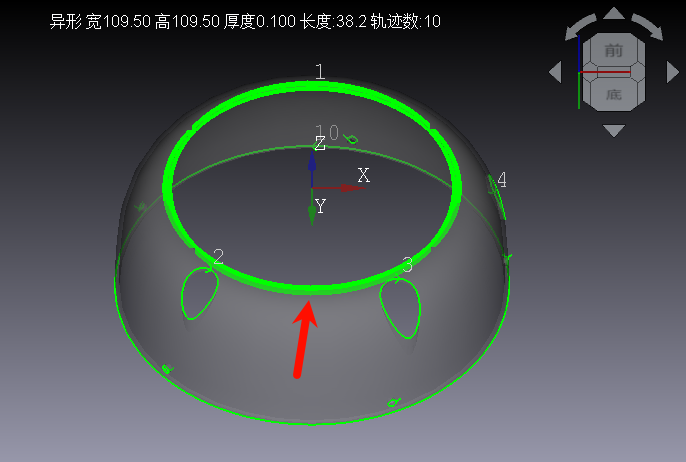Select teardrop cutout path labeled 2
The image size is (686, 462).
(x=198, y=294)
